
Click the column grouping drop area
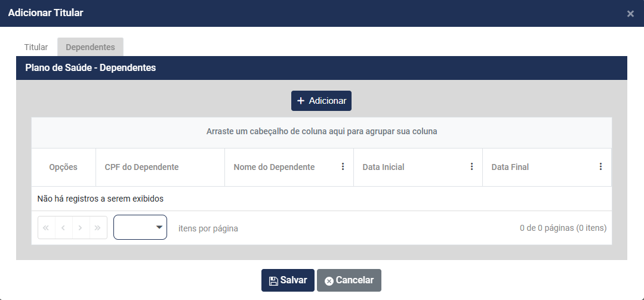(x=321, y=131)
